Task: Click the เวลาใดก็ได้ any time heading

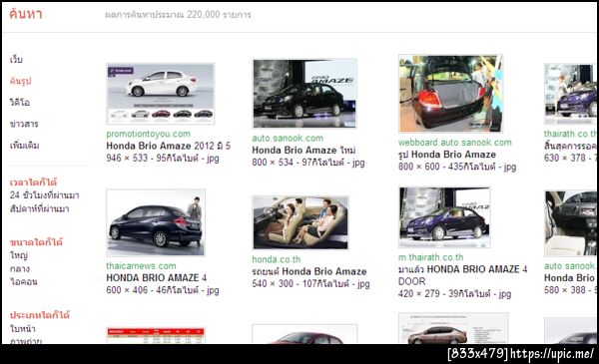Action: point(33,182)
